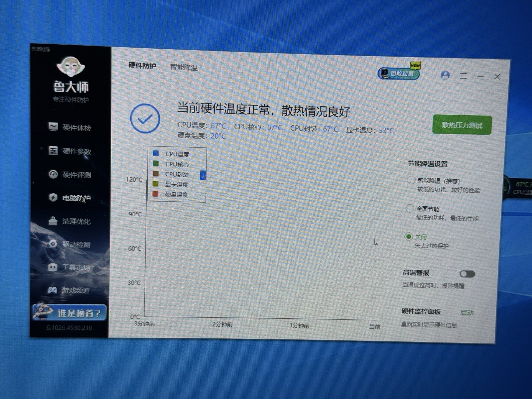The image size is (532, 399).
Task: Click the blue CPU温度 legend swatch
Action: pyautogui.click(x=156, y=153)
